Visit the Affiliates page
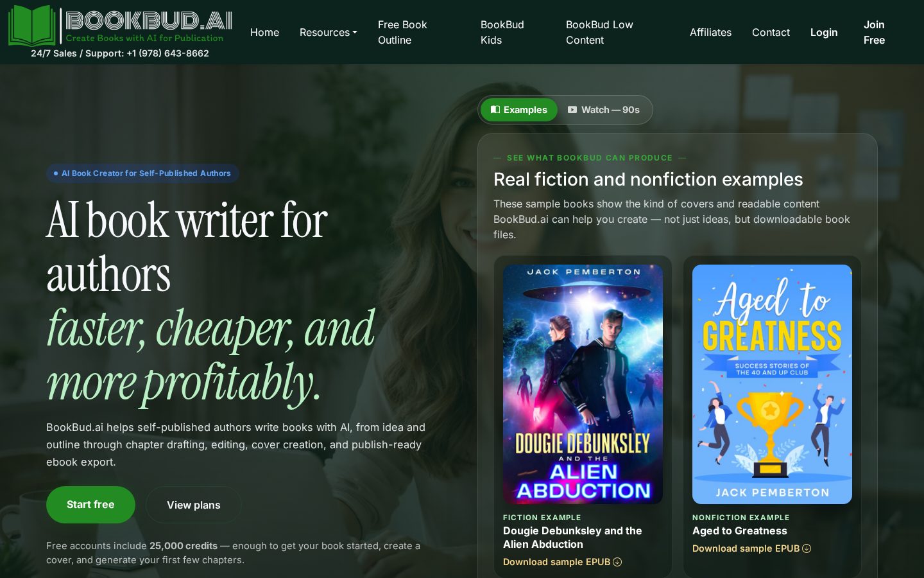The width and height of the screenshot is (924, 578). 710,32
